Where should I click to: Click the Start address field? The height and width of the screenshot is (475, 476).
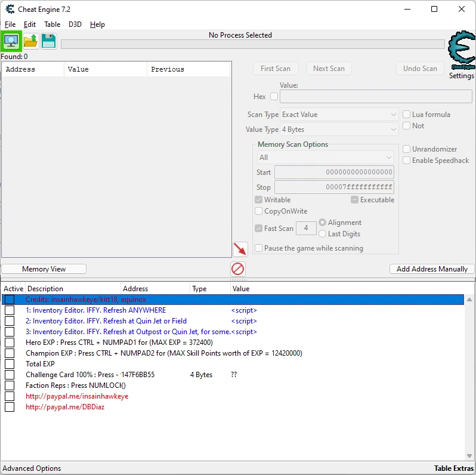click(x=334, y=172)
